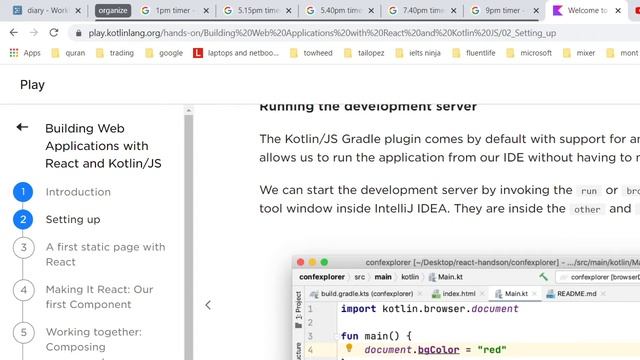Switch to the 5.40pm timer tab
640x360 pixels.
pyautogui.click(x=340, y=11)
